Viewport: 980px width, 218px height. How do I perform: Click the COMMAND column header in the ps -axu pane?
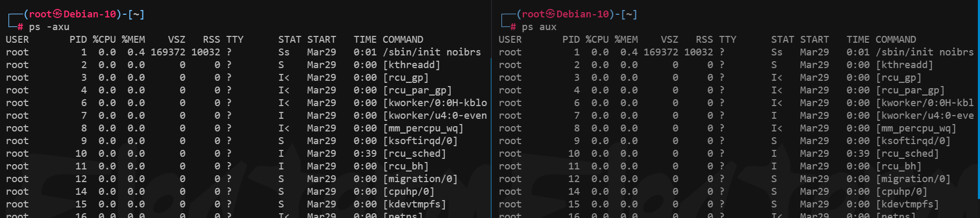403,40
